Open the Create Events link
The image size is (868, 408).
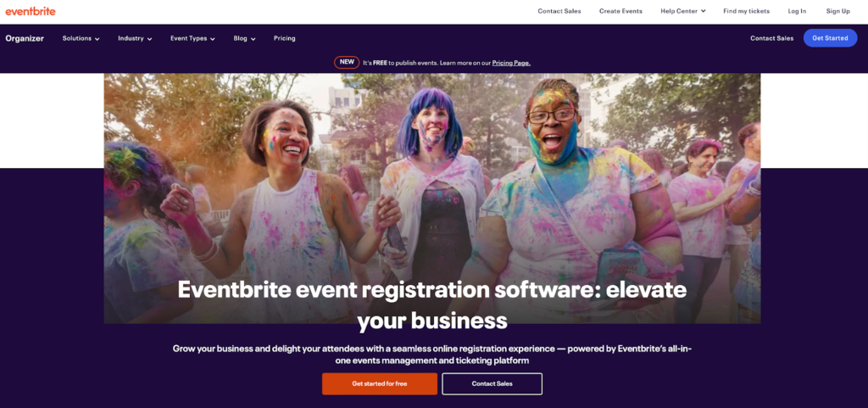(x=620, y=11)
